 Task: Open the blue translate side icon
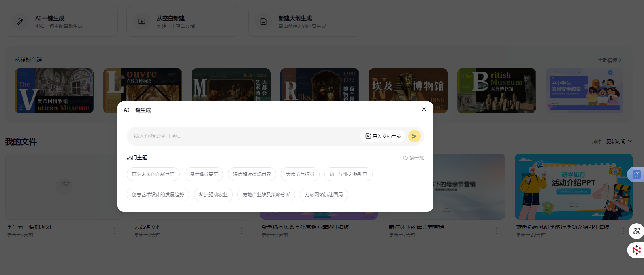636,174
